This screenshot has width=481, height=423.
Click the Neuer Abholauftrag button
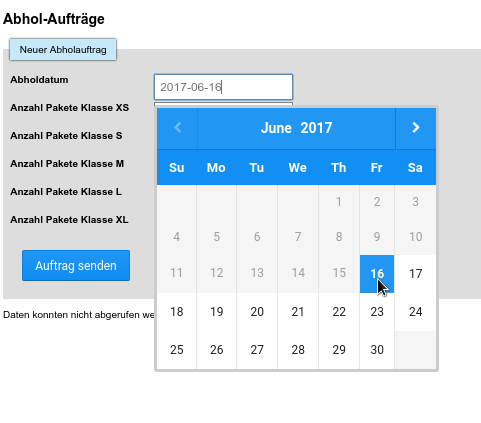click(x=63, y=50)
